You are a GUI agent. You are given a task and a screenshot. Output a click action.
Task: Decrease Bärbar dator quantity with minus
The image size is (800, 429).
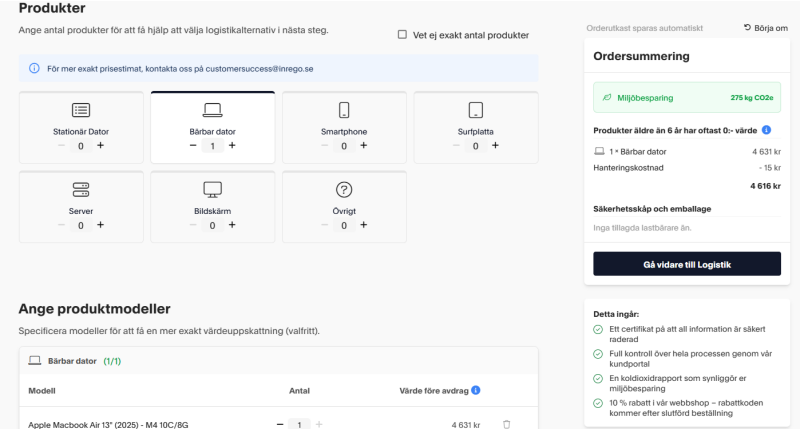(x=193, y=146)
